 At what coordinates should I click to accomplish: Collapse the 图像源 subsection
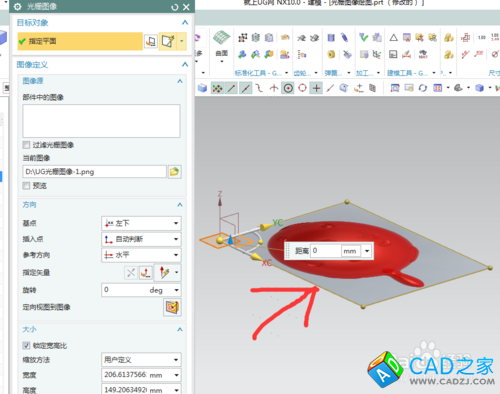click(x=180, y=81)
